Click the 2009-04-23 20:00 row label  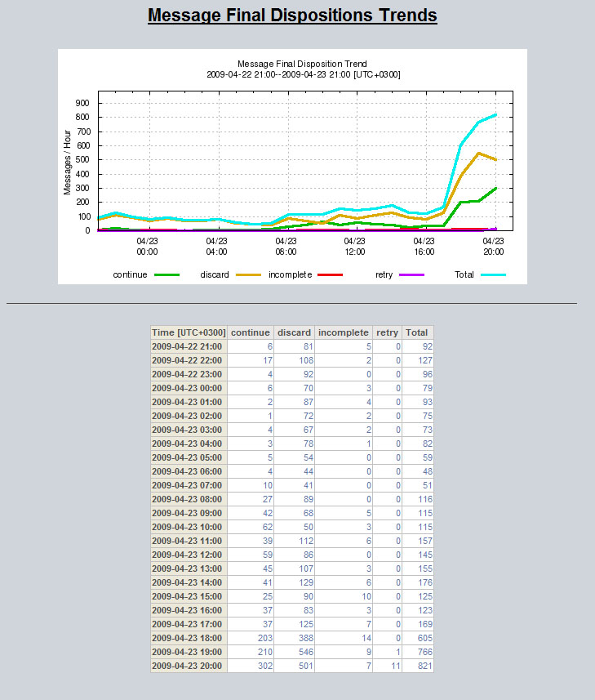pos(189,666)
